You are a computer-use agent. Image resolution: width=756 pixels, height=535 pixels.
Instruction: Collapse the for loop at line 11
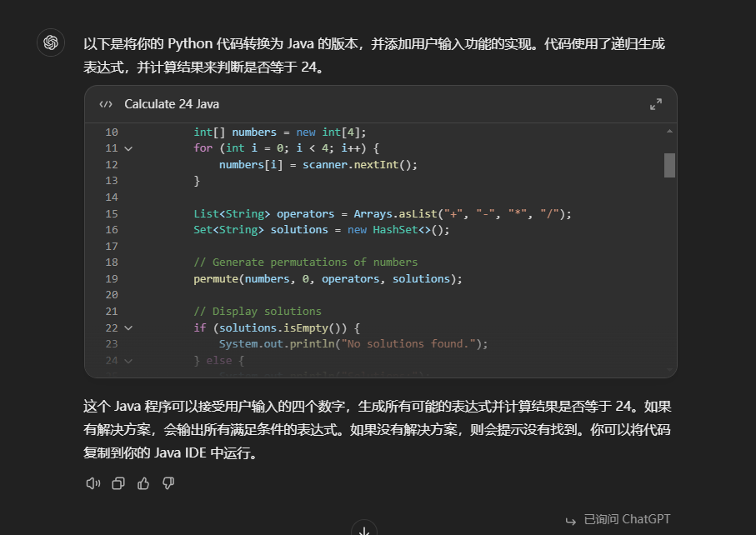click(x=128, y=148)
